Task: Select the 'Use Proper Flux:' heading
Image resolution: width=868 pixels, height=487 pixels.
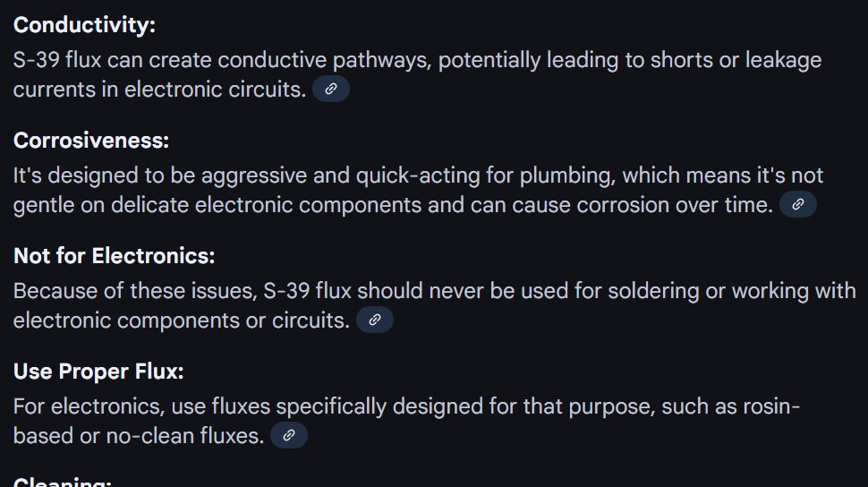Action: (x=98, y=372)
